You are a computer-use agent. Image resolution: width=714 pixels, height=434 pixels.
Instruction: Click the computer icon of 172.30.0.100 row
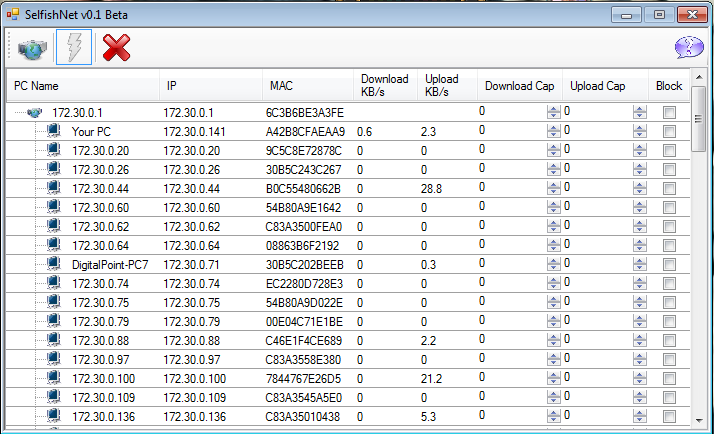[54, 378]
